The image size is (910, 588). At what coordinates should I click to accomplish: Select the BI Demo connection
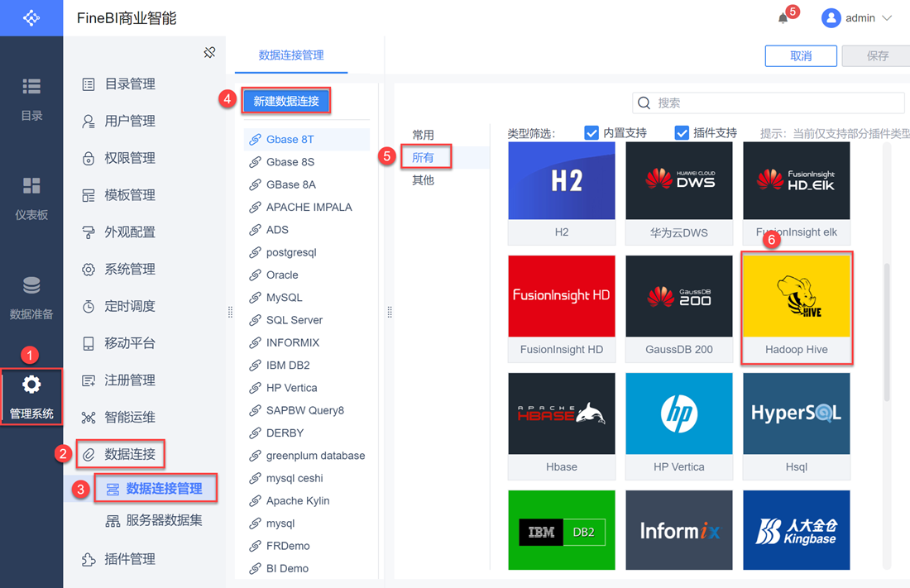click(x=306, y=569)
